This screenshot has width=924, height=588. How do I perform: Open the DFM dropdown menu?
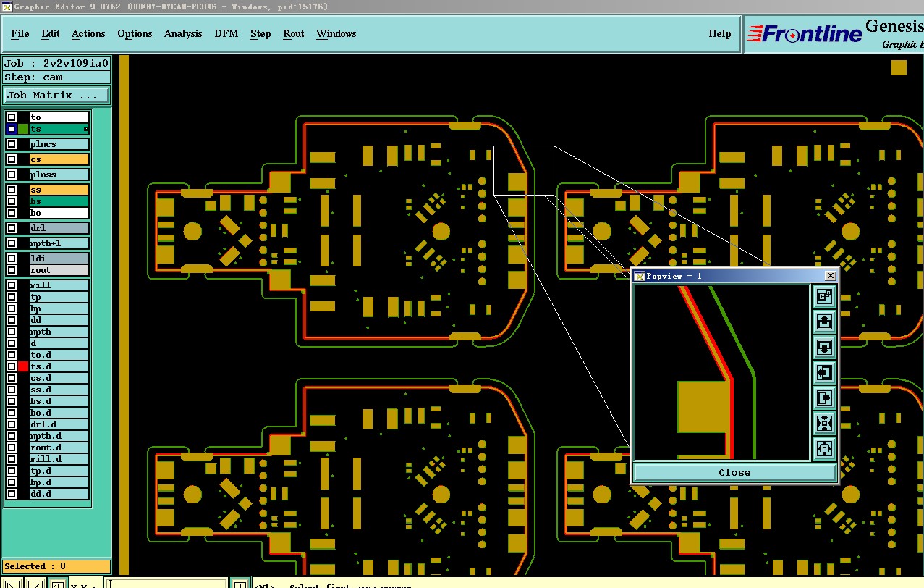(226, 33)
